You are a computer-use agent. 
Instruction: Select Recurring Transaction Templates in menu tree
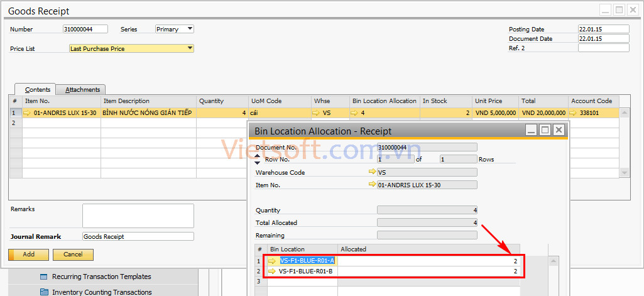click(101, 277)
